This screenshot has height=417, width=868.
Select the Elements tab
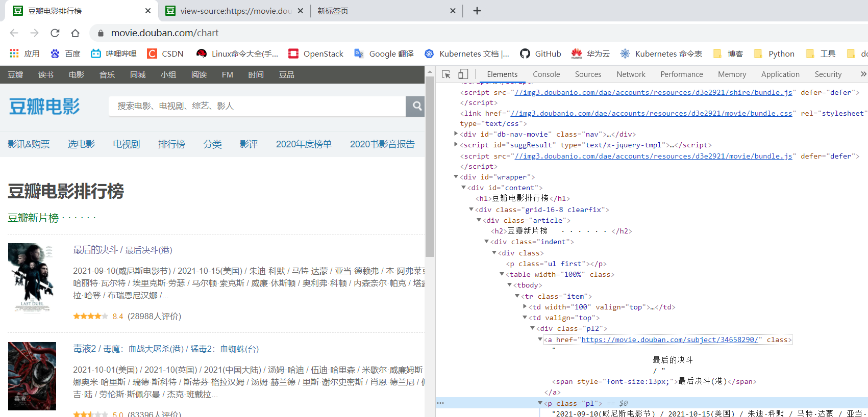[502, 74]
